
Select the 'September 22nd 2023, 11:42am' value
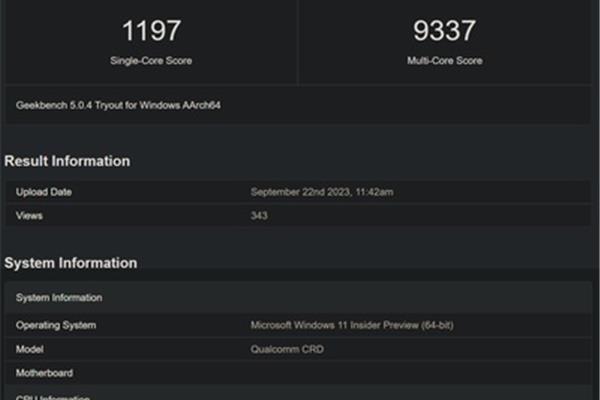(322, 192)
